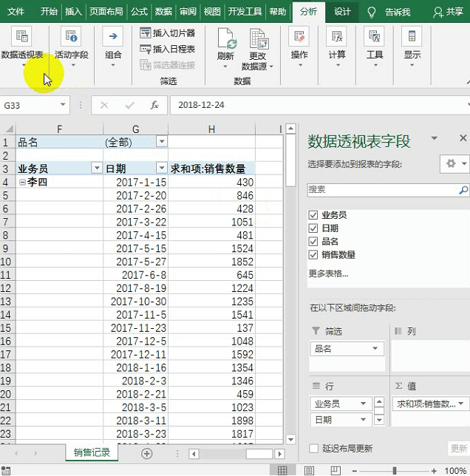The height and width of the screenshot is (476, 470).
Task: Click the zoom slider handle
Action: coord(395,471)
